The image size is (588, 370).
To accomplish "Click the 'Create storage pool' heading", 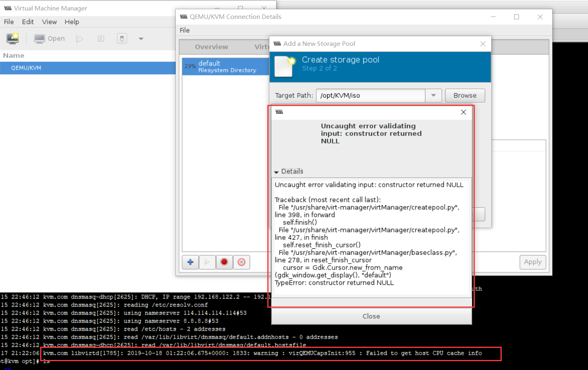I will click(x=340, y=60).
